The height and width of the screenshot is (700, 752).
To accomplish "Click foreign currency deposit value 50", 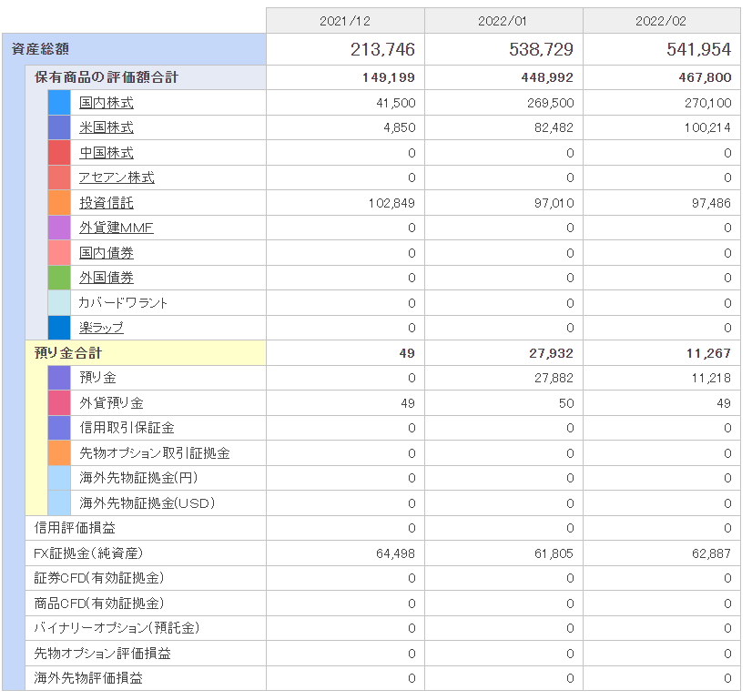I will click(566, 403).
